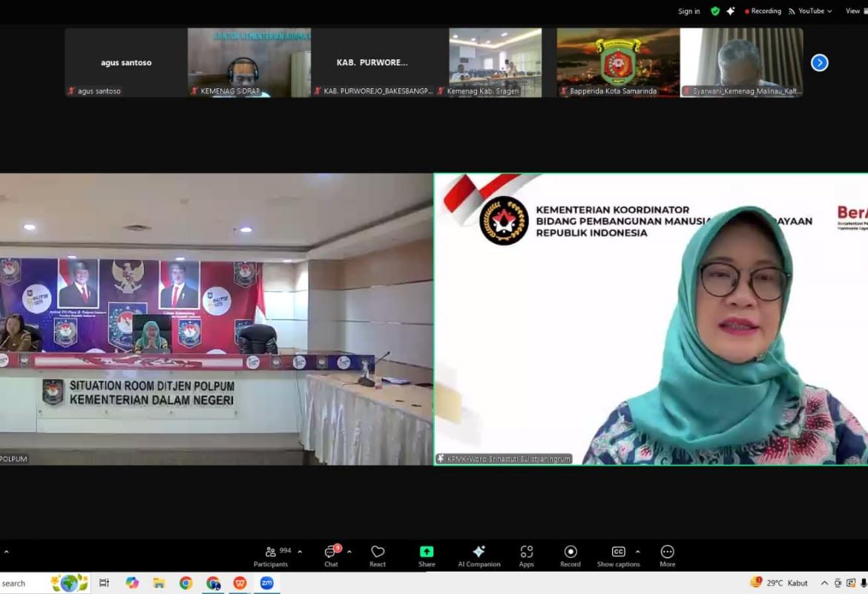Expand the arrow next to Chat
Viewport: 868px width, 594px height.
click(349, 552)
